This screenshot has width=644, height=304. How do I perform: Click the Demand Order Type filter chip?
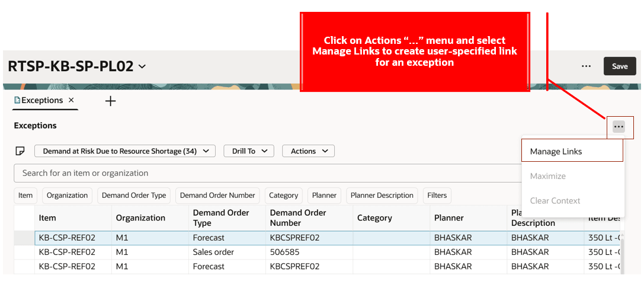134,196
